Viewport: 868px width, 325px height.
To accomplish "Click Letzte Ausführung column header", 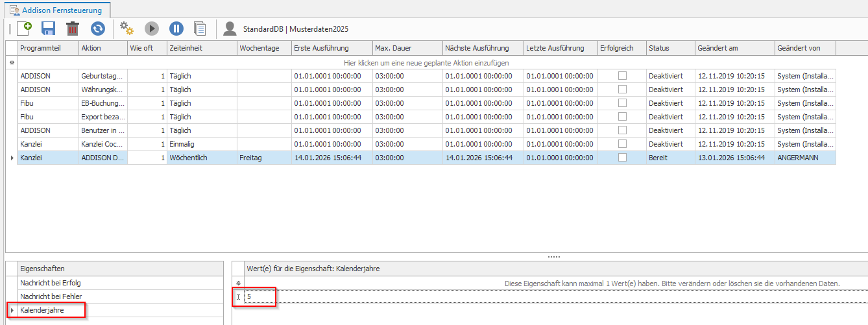I will (561, 48).
